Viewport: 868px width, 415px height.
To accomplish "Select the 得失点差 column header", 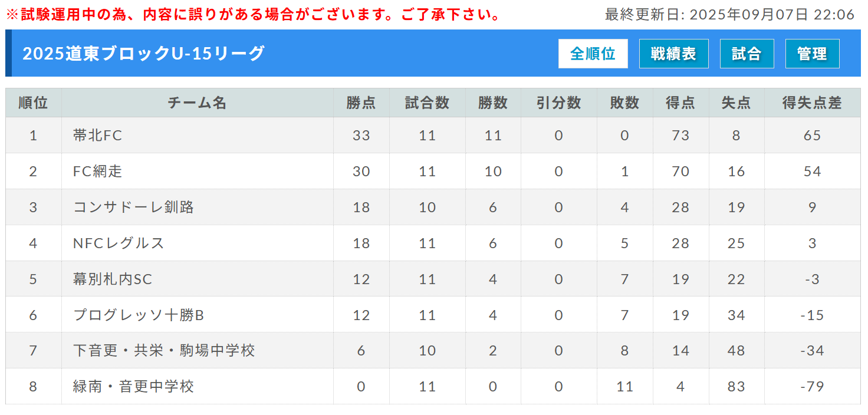I will tap(812, 103).
